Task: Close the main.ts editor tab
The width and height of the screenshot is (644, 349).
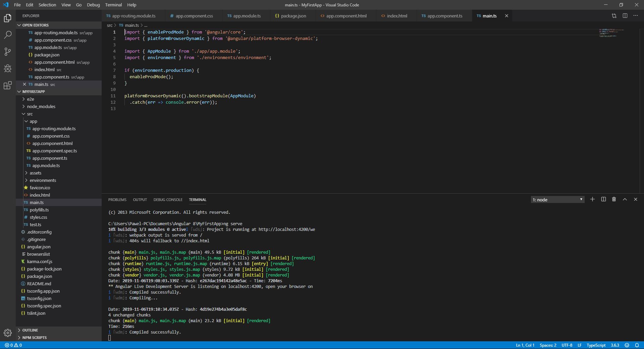Action: (x=506, y=16)
